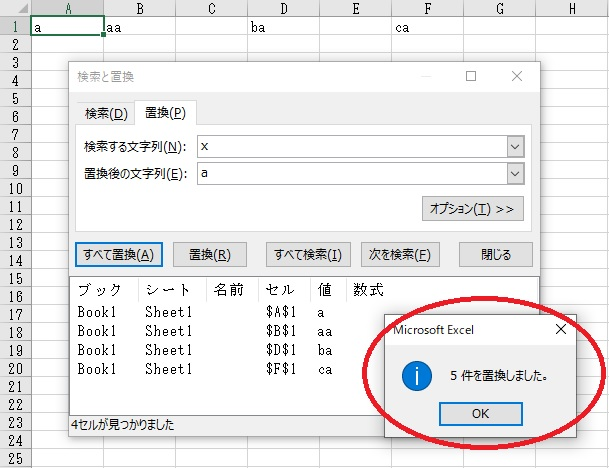Click OK in the Microsoft Excel message box
Viewport: 609px width, 468px height.
point(480,414)
